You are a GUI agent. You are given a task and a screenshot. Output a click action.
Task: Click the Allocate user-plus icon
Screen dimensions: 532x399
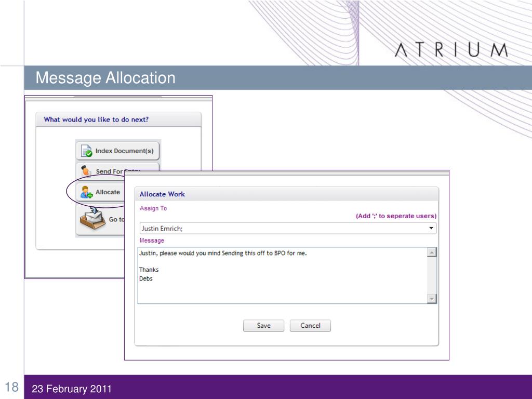pyautogui.click(x=86, y=192)
